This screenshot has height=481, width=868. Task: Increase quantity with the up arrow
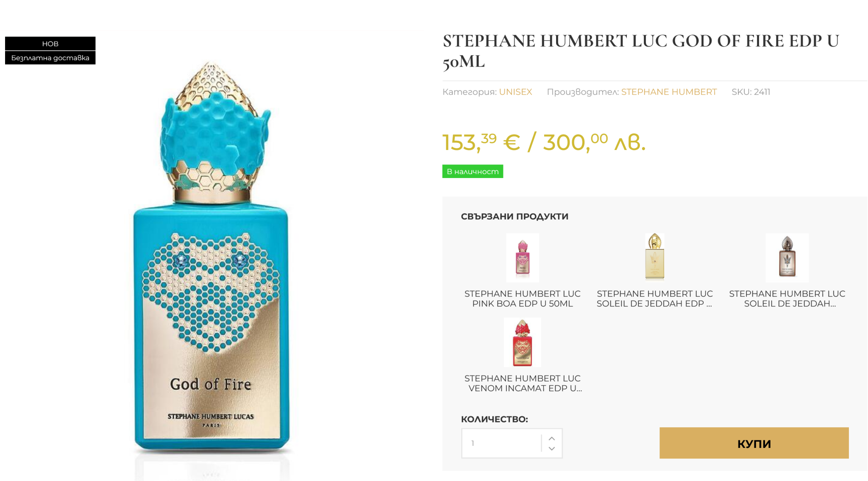coord(551,439)
